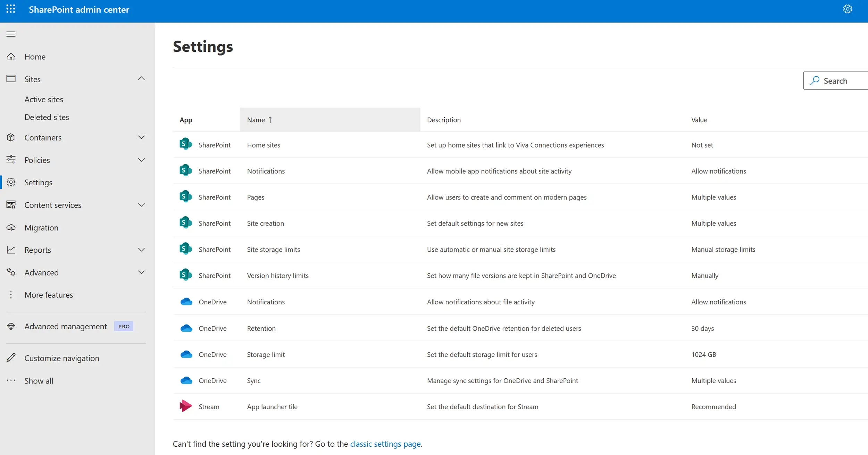Collapse the navigation with hamburger icon
The image size is (868, 455).
click(x=11, y=34)
